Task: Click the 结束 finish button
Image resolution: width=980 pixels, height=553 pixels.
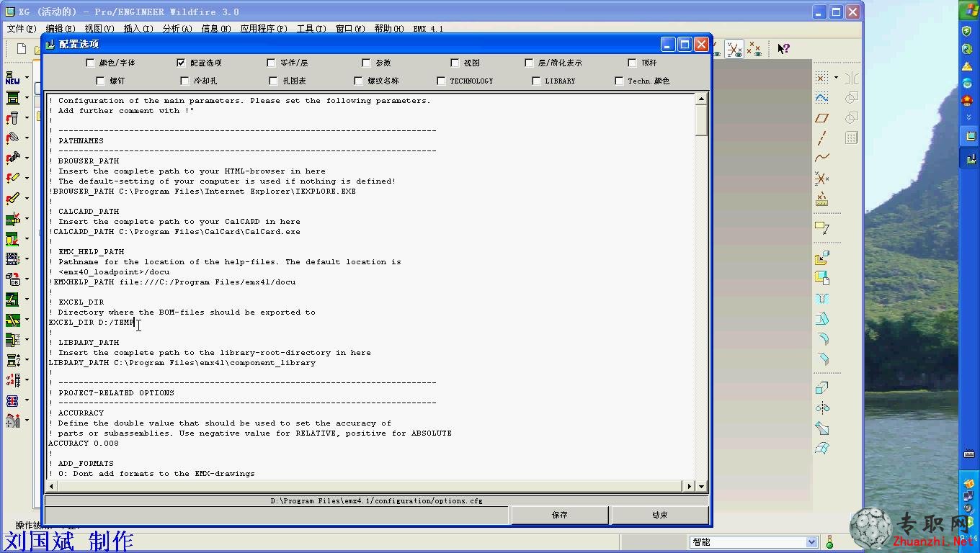Action: pos(659,515)
